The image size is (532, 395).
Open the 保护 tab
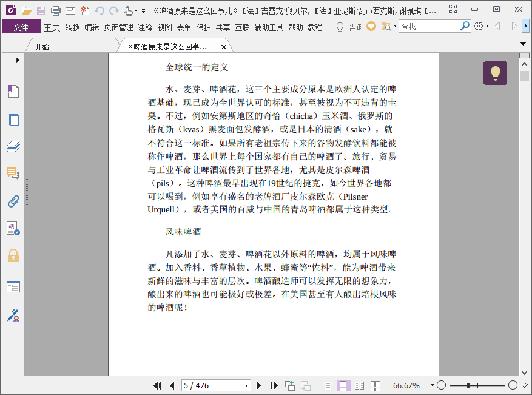point(204,27)
